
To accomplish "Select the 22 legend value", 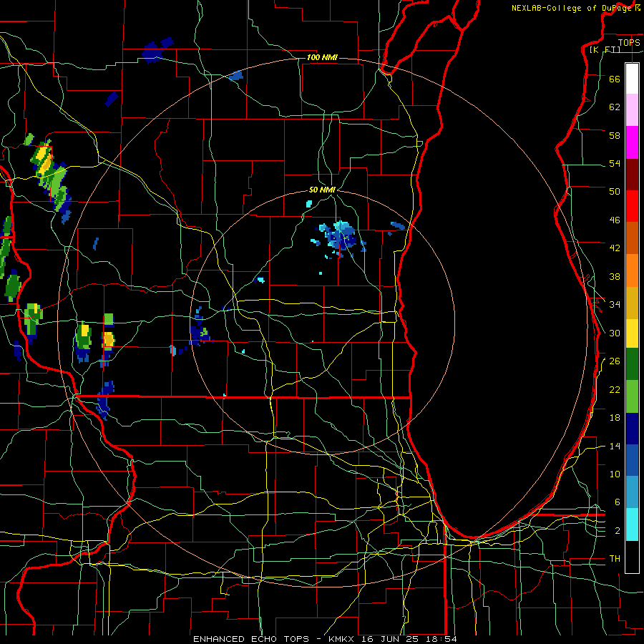I will pos(615,389).
